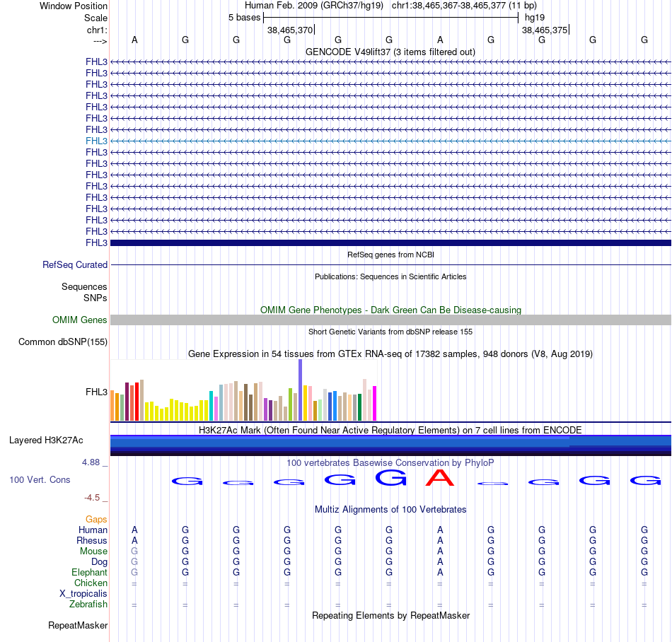
Task: Select the Elephant species label
Action: click(x=90, y=572)
